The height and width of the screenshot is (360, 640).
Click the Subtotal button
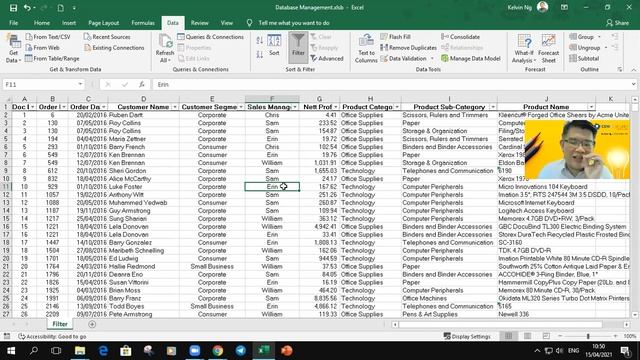click(x=584, y=58)
